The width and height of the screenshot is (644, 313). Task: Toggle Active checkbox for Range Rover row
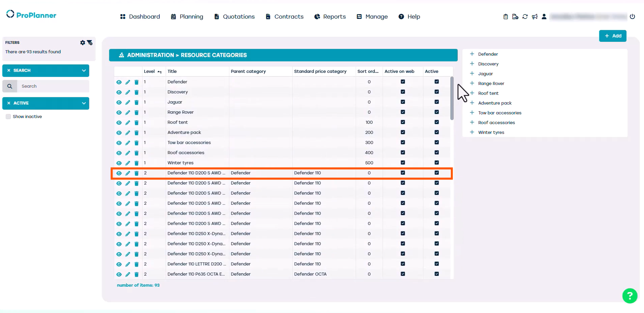(437, 112)
